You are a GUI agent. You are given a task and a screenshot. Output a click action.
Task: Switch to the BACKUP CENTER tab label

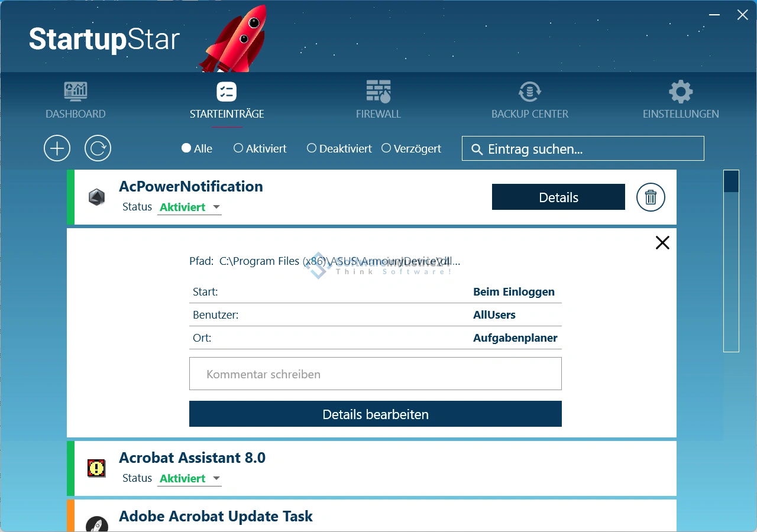coord(529,114)
